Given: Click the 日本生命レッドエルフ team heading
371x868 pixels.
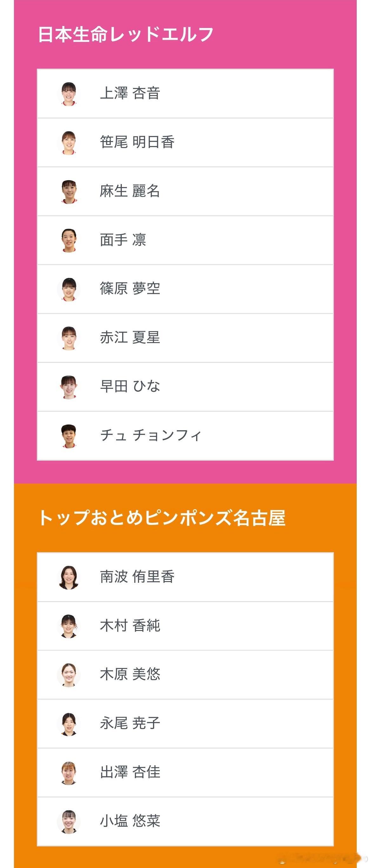Looking at the screenshot, I should pos(126,34).
